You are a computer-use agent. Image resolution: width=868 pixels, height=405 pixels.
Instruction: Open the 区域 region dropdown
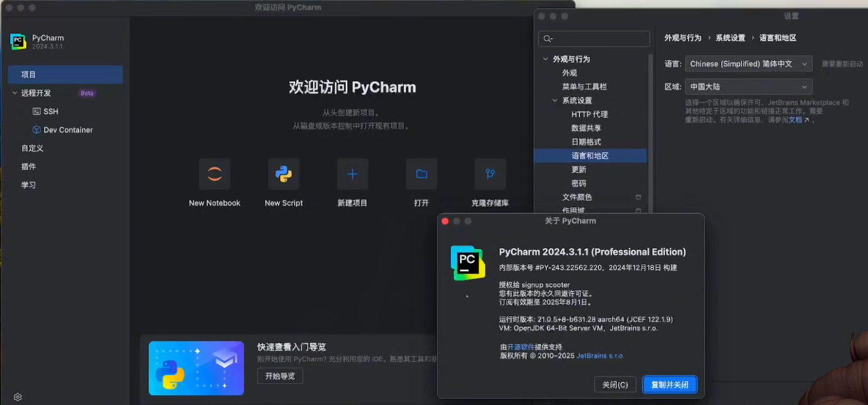coord(749,87)
